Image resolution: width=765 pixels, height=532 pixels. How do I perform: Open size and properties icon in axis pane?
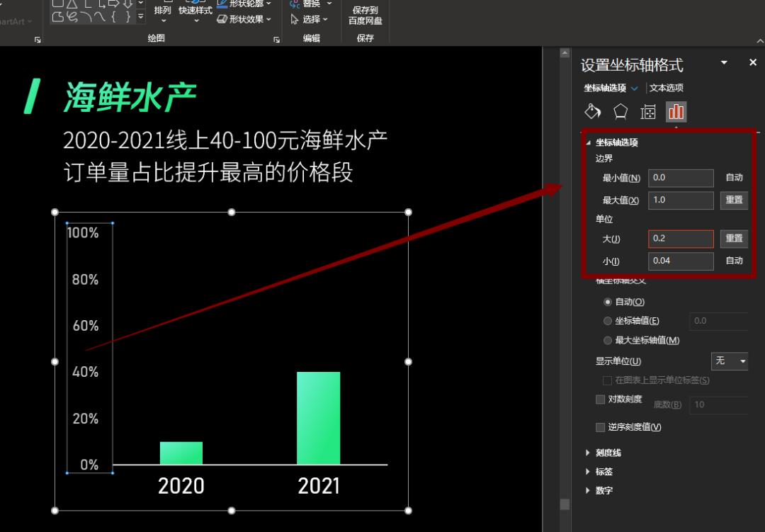click(x=647, y=111)
